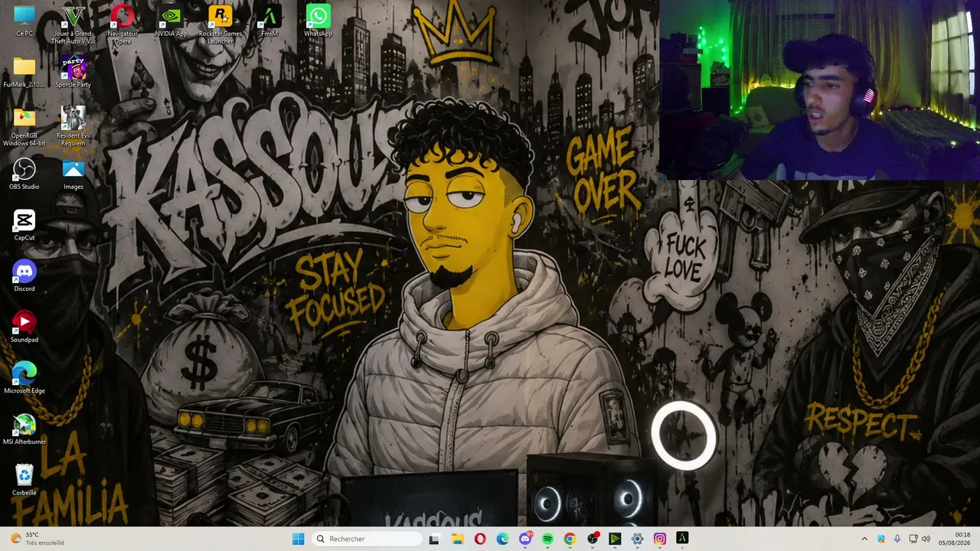Open File Explorer from the taskbar

pos(457,539)
